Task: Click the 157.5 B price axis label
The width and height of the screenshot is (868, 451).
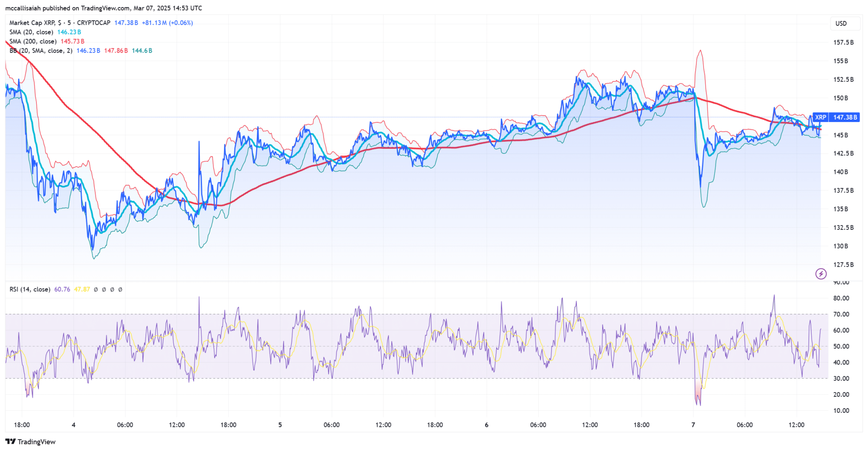Action: click(x=843, y=42)
